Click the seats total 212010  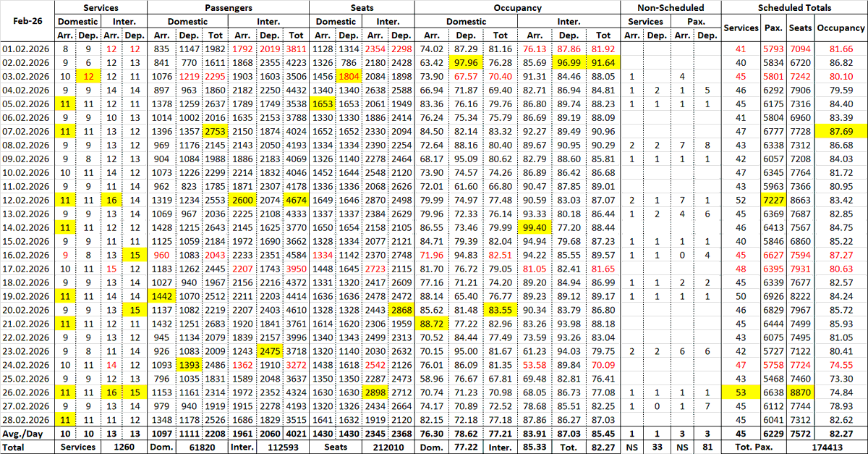click(388, 447)
